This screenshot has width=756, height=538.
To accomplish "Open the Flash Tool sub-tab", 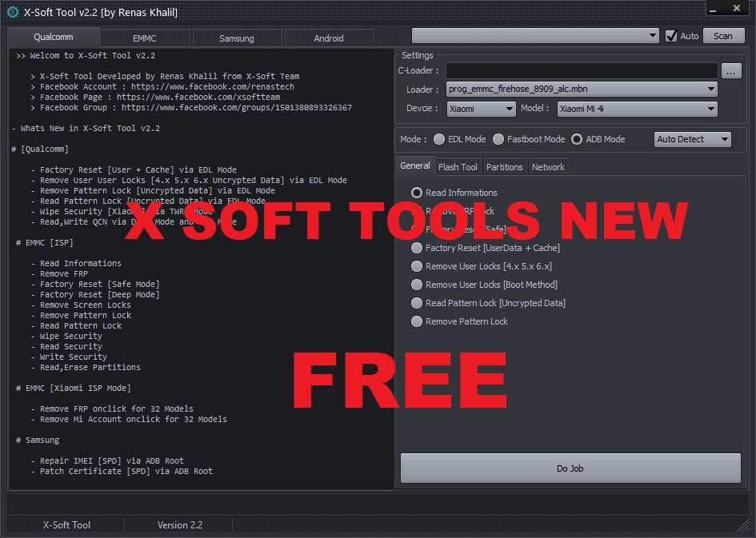I will click(x=458, y=167).
